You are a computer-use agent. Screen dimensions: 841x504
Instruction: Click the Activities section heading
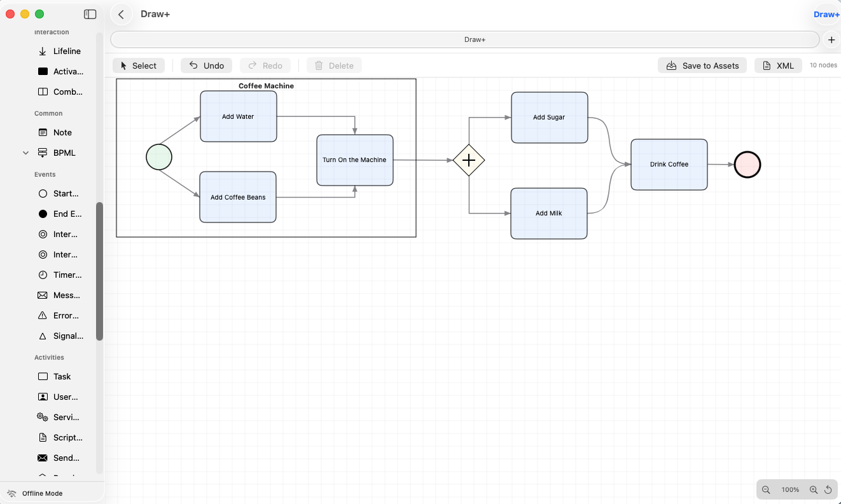(x=49, y=357)
